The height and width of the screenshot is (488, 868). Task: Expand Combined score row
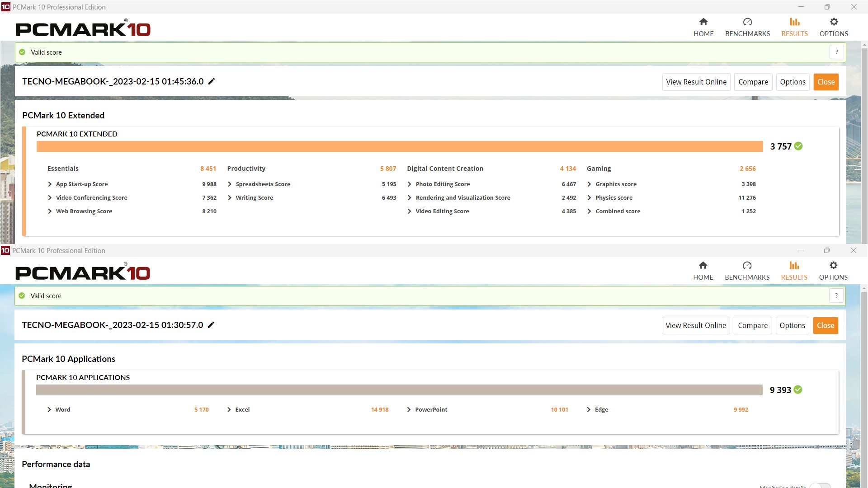click(589, 211)
